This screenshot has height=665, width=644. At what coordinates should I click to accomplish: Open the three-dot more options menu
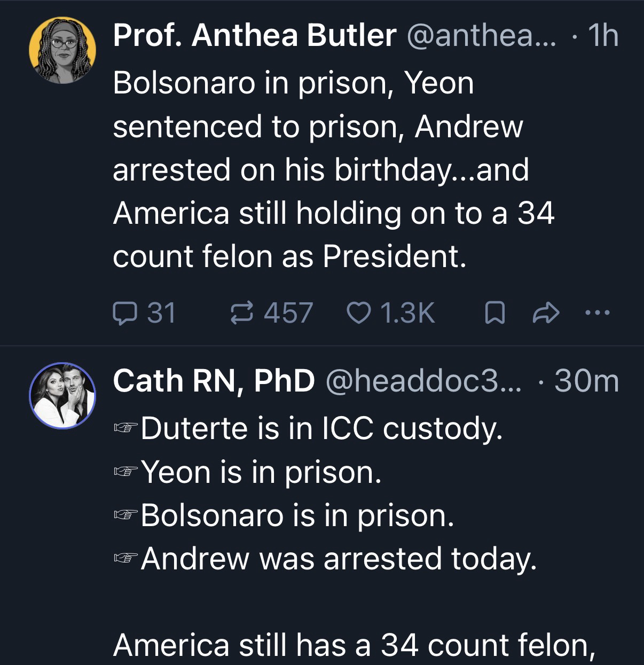point(597,314)
